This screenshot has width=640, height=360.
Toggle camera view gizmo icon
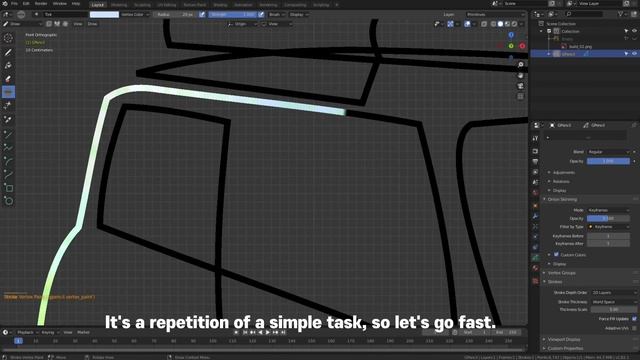(x=520, y=86)
